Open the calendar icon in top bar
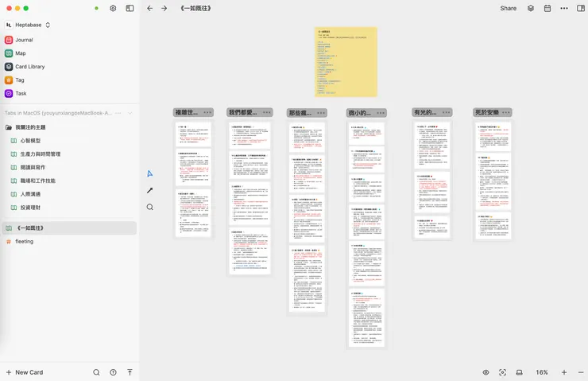 click(547, 8)
